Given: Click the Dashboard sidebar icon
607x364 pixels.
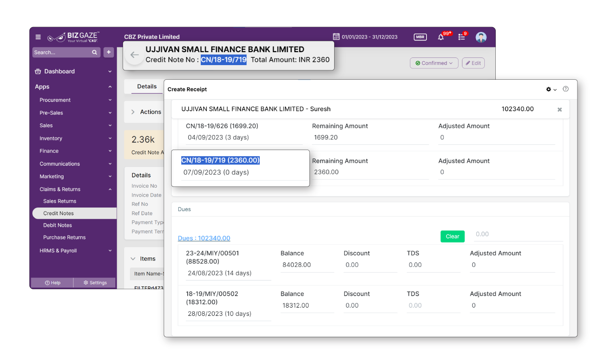Looking at the screenshot, I should [38, 72].
